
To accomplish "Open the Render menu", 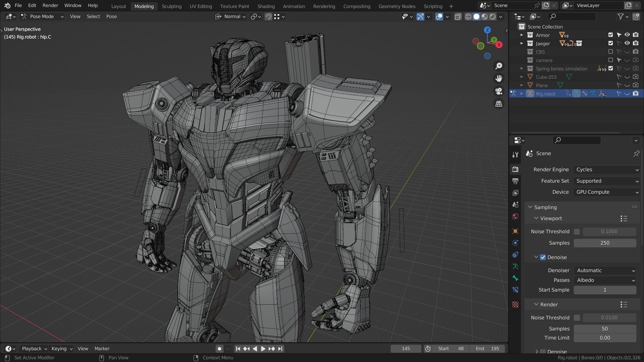I will coord(50,5).
